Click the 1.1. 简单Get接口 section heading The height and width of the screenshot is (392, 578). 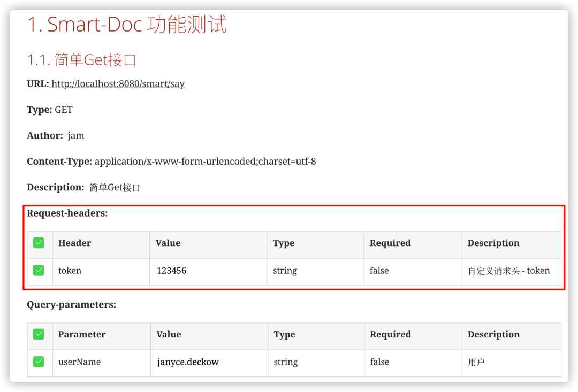point(82,60)
